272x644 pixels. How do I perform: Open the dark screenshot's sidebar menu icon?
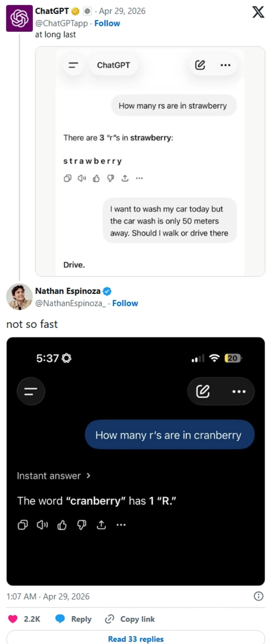(x=31, y=391)
